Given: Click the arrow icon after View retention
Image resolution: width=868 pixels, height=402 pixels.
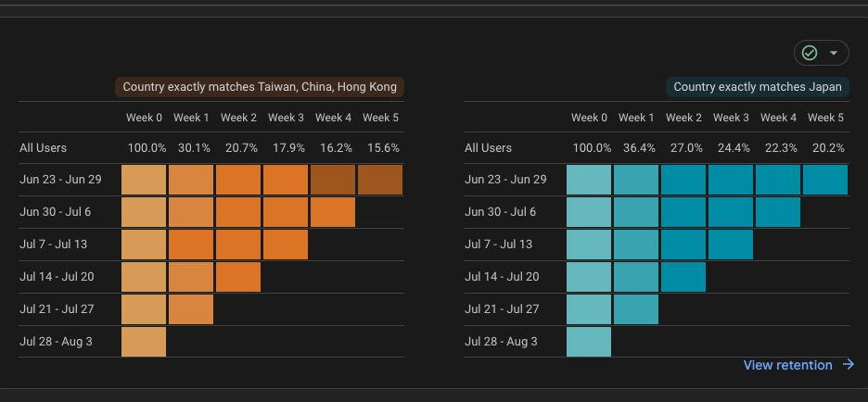Looking at the screenshot, I should [x=849, y=365].
